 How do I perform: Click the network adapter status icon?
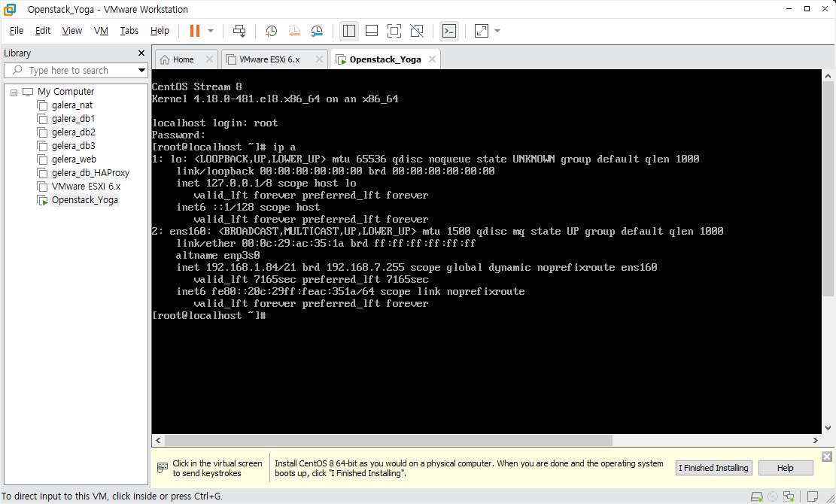(789, 496)
